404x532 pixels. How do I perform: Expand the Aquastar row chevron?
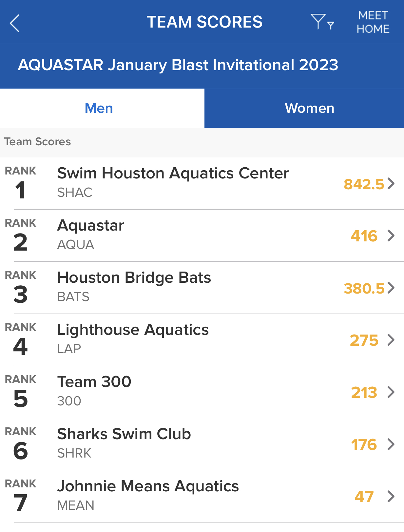pos(391,236)
